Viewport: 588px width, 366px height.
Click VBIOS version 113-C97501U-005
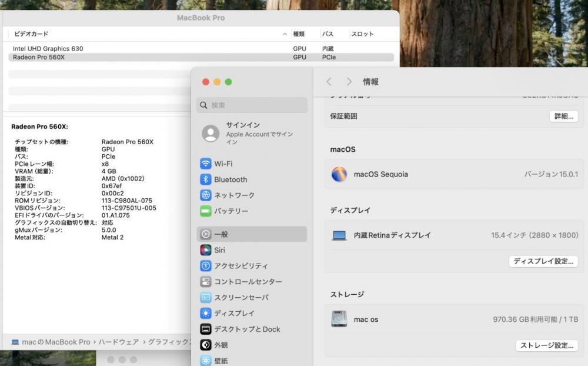click(129, 208)
